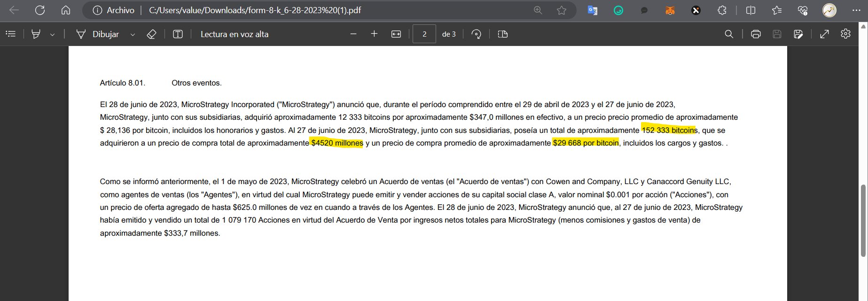Go to the browser home page

(x=66, y=10)
